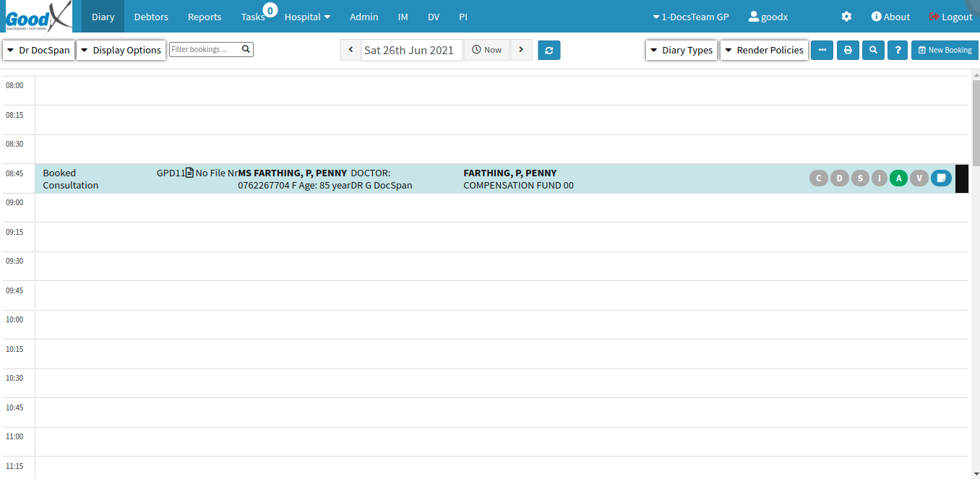Toggle the C status circle on booking
Screen dimensions: 980x479
tap(818, 178)
